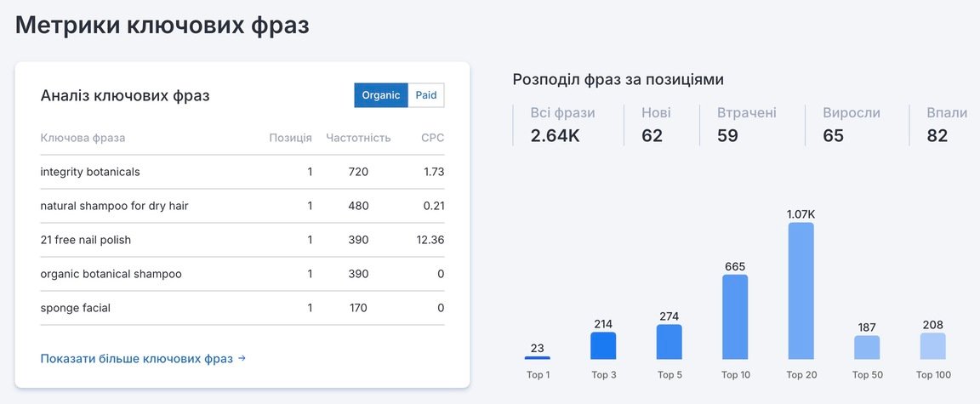Image resolution: width=980 pixels, height=404 pixels.
Task: Click the Top 20 bar showing 1.07K
Action: pyautogui.click(x=801, y=291)
